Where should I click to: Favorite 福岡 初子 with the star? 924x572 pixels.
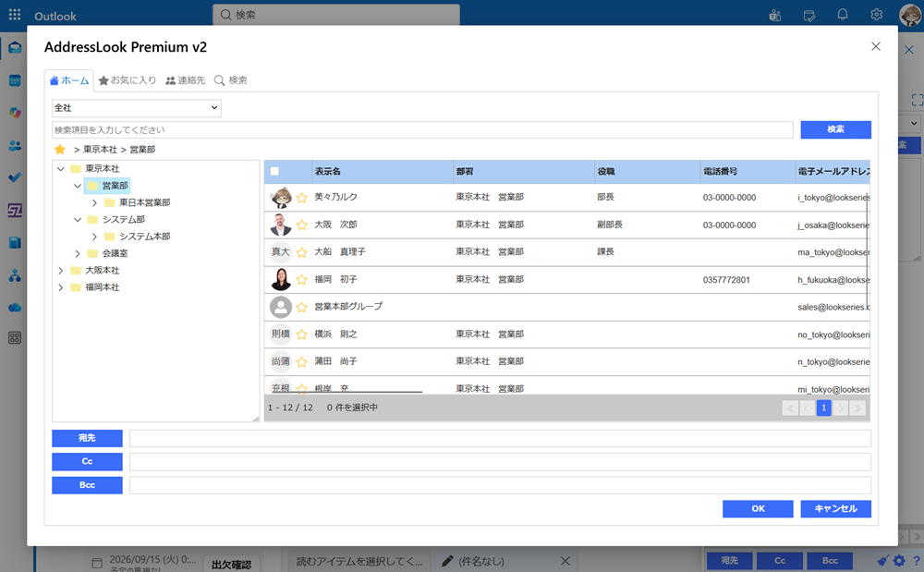click(x=302, y=279)
